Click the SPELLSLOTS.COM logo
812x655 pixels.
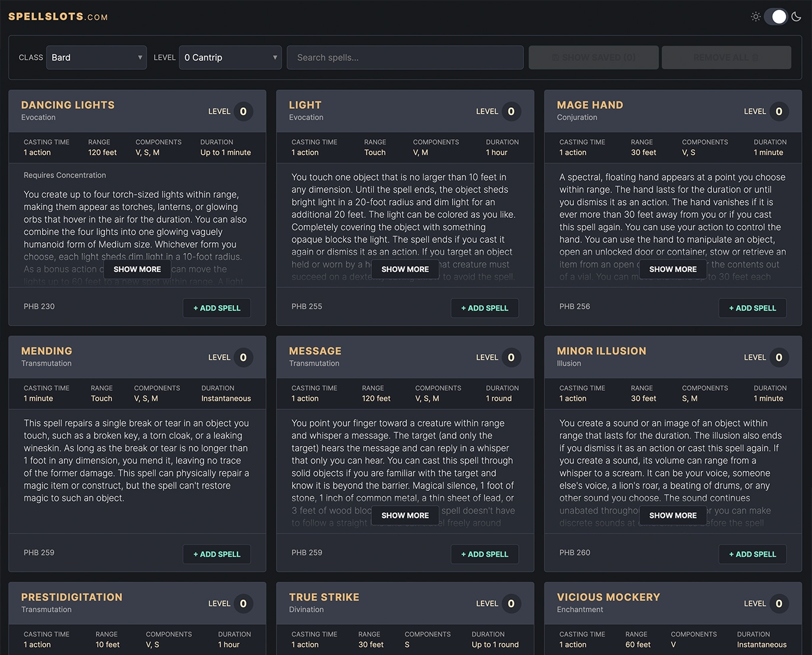tap(57, 17)
